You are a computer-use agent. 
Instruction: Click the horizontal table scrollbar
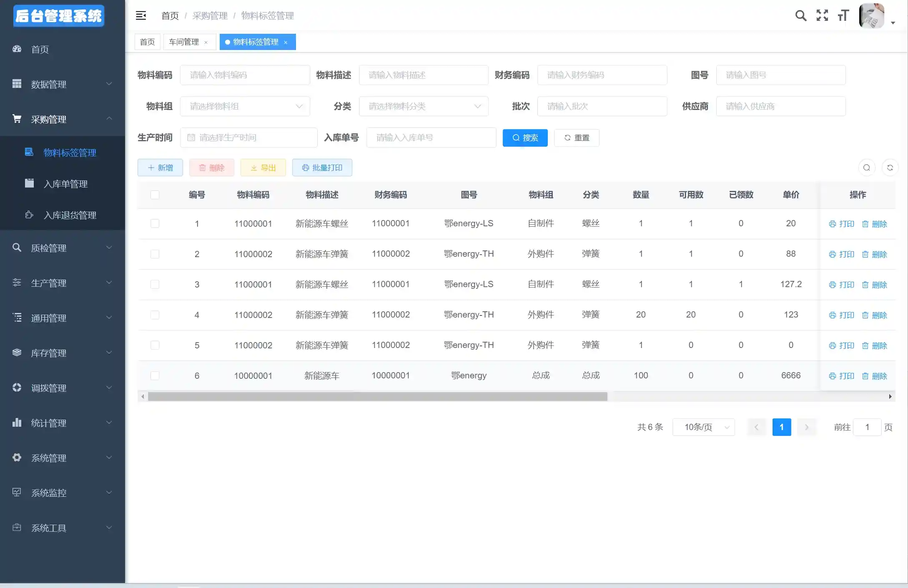377,397
